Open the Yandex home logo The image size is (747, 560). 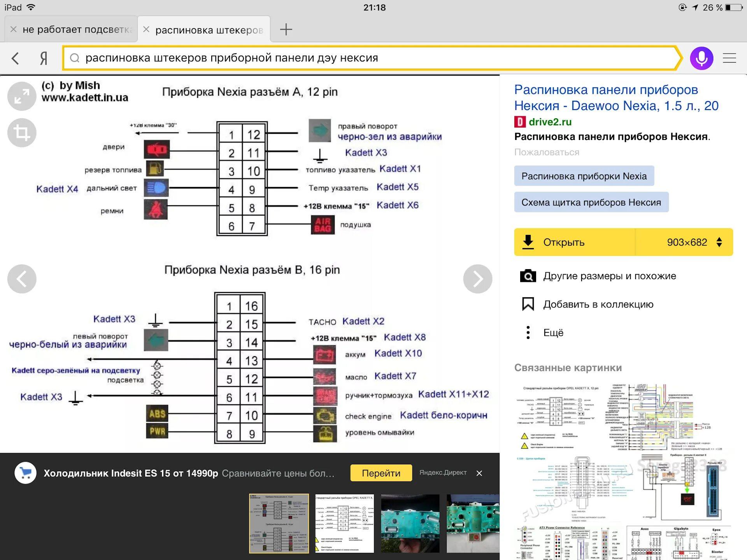[44, 58]
